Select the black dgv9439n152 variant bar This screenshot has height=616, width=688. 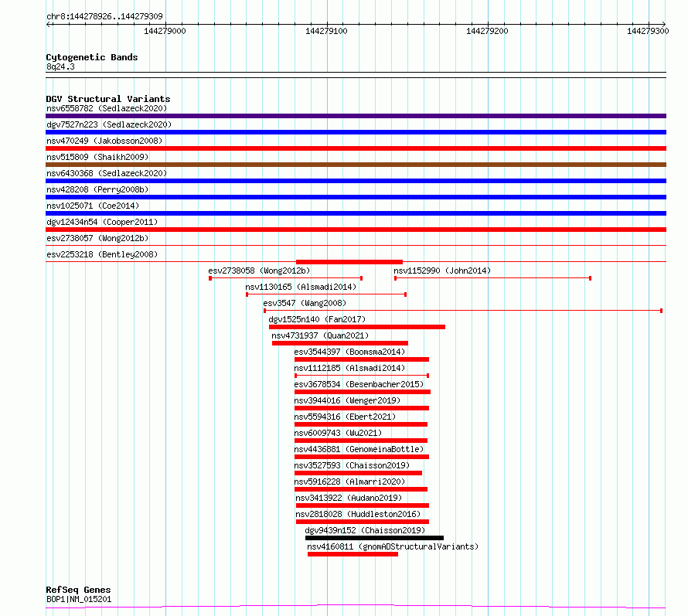[374, 538]
